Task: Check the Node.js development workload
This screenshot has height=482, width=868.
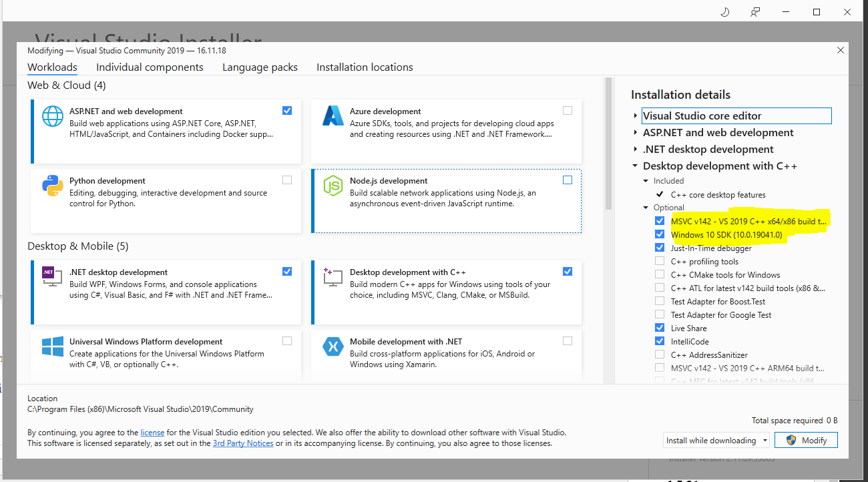Action: pyautogui.click(x=568, y=180)
